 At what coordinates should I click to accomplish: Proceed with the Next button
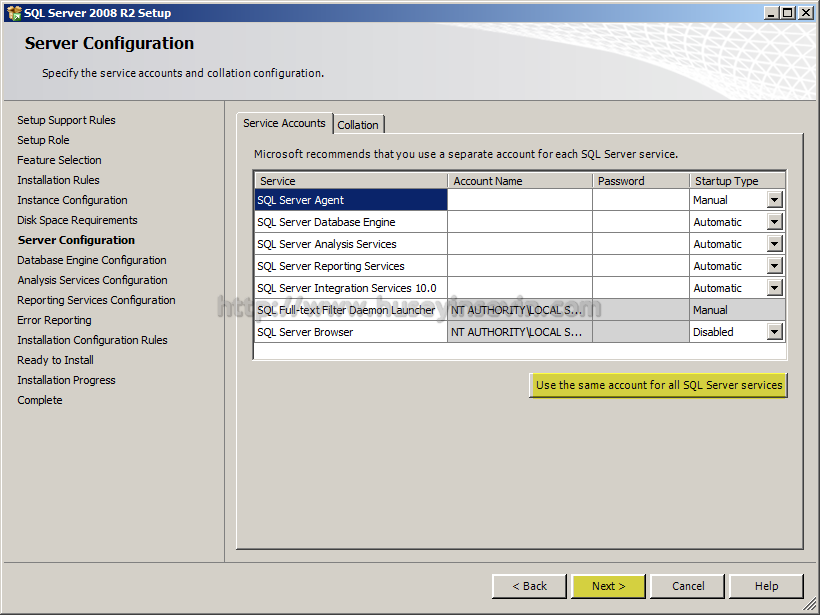click(609, 586)
